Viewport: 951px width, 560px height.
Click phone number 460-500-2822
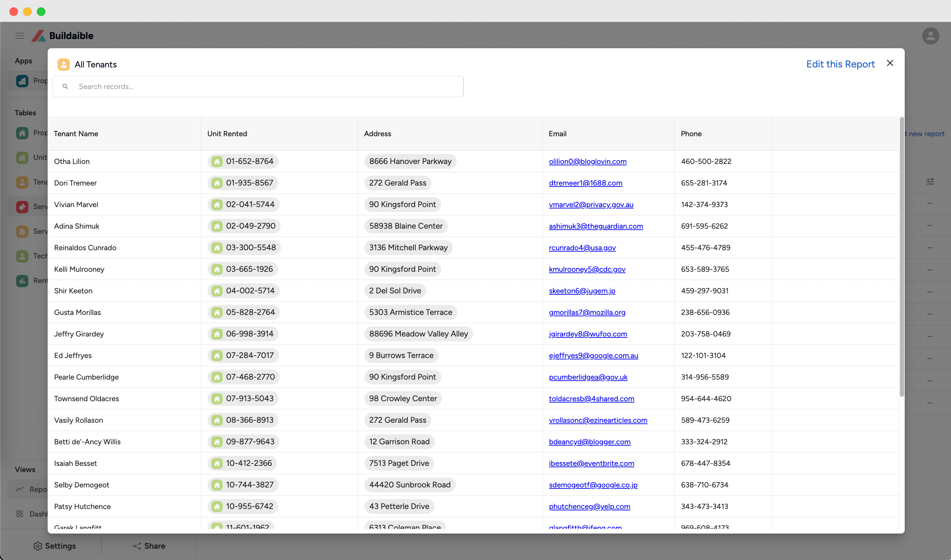click(x=706, y=161)
